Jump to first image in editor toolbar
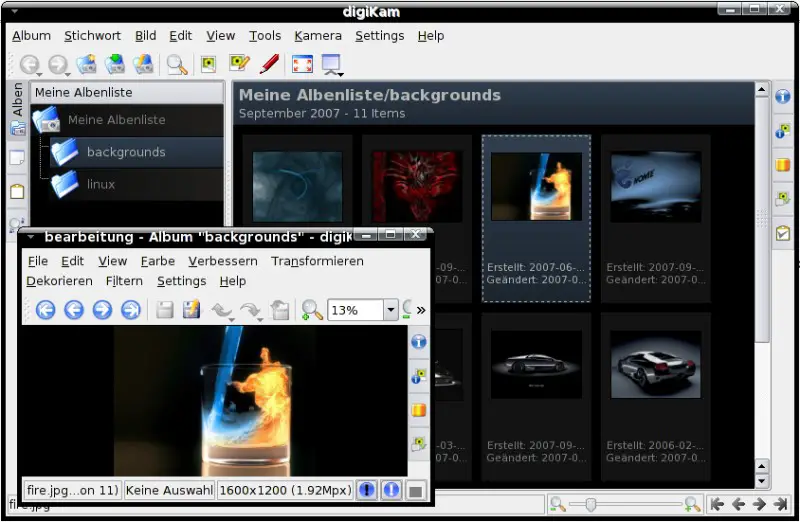 (45, 310)
